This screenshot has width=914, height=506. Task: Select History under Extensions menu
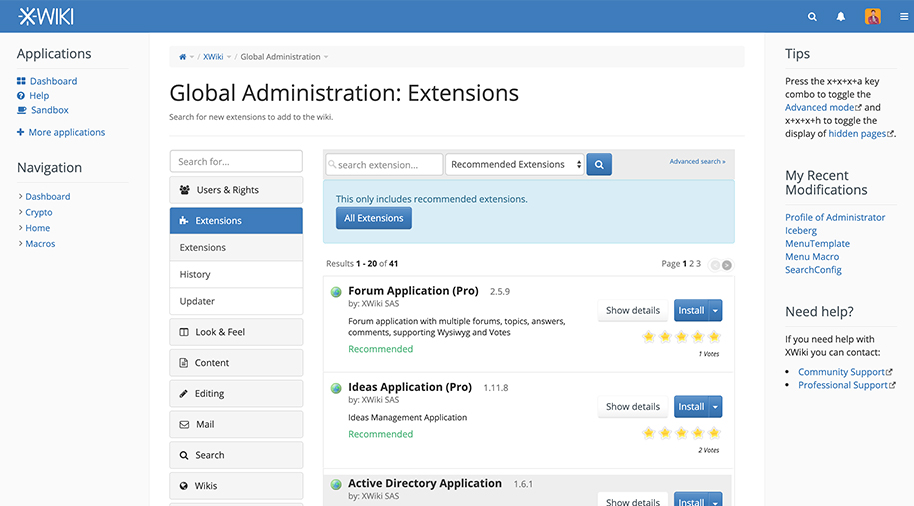tap(195, 274)
